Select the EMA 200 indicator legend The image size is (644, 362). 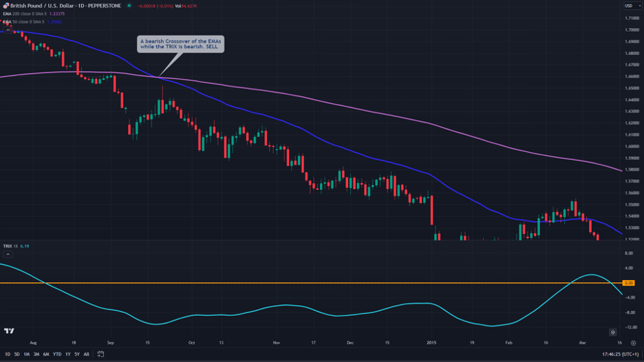coord(24,14)
